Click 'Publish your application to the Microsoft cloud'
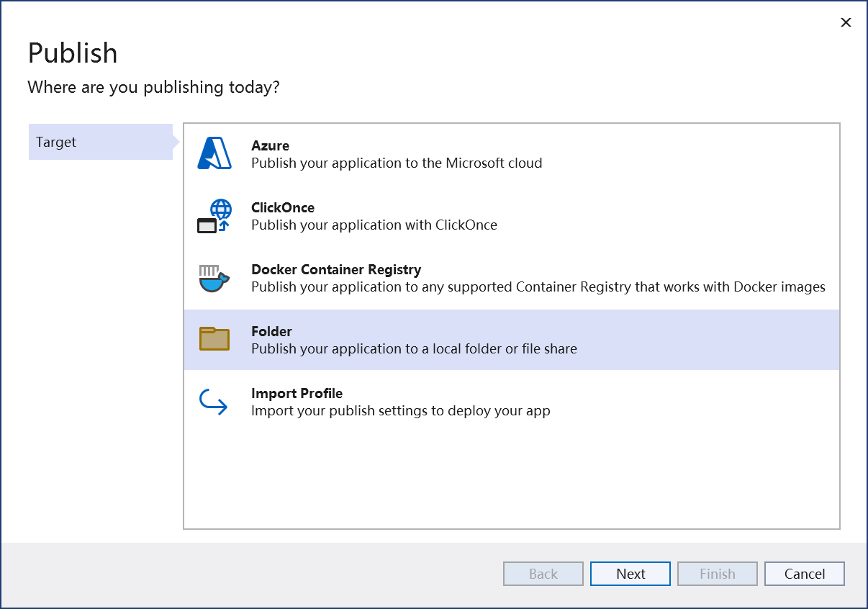Screen dimensions: 868x609 point(397,163)
